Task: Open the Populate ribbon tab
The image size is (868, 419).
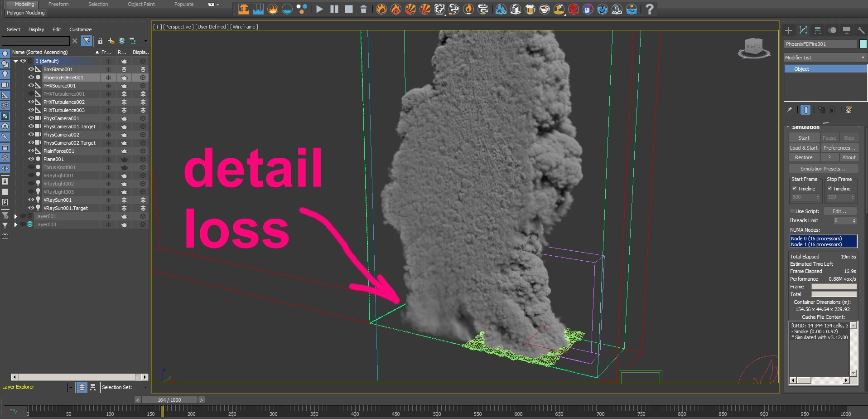Action: (184, 4)
